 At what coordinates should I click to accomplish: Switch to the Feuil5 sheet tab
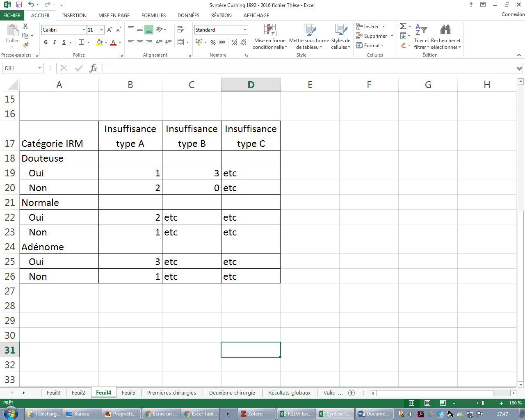point(128,393)
